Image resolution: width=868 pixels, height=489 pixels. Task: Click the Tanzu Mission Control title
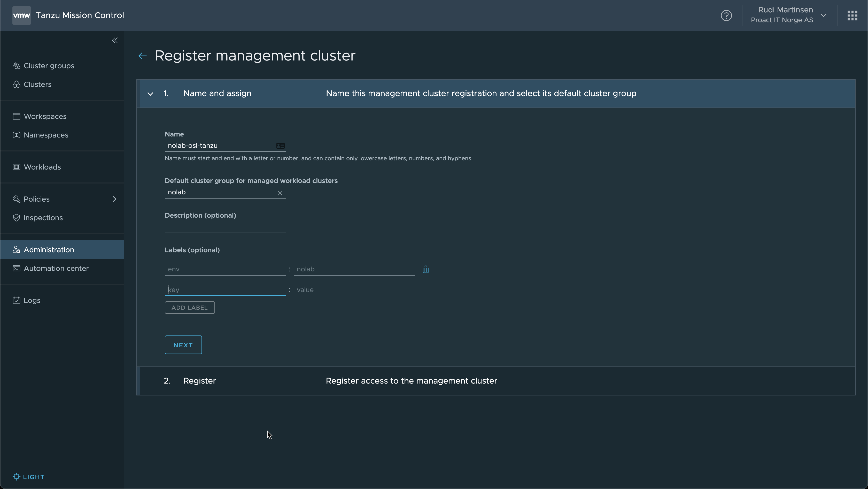80,16
